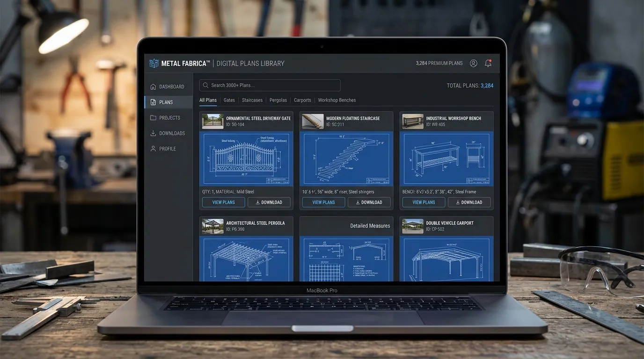Screen dimensions: 644x359
Task: Open the driveway gate photo thumbnail
Action: point(212,122)
